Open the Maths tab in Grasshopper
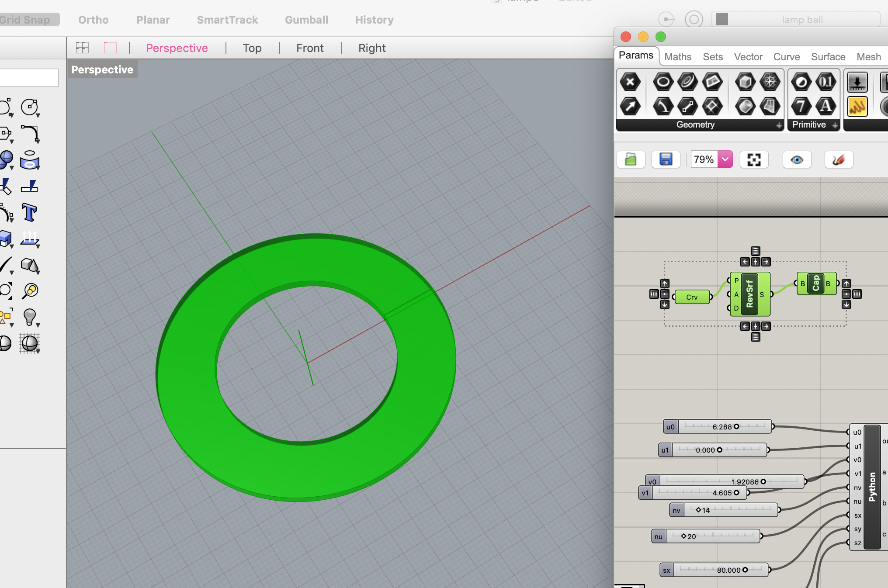 tap(678, 57)
